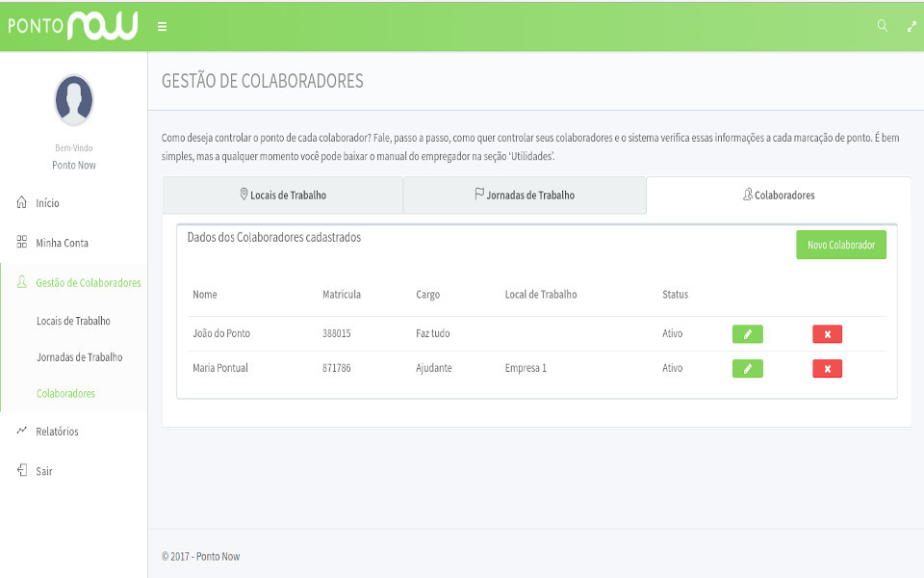This screenshot has height=578, width=924.
Task: Open Jornadas de Trabalho sidebar submenu item
Action: tap(80, 356)
